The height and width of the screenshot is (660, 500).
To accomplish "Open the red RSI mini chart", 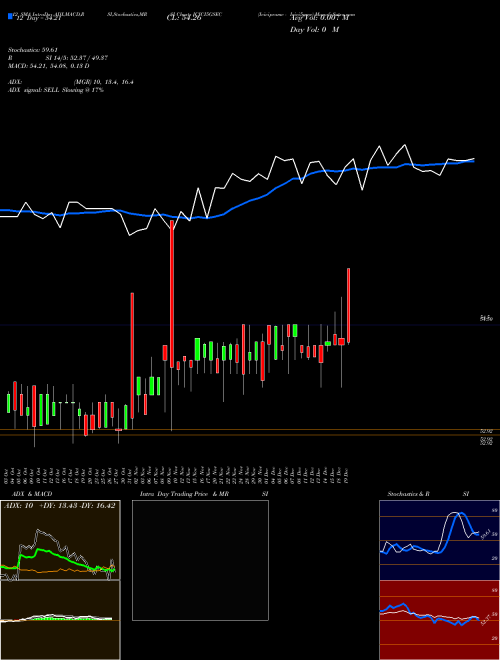I will (439, 620).
